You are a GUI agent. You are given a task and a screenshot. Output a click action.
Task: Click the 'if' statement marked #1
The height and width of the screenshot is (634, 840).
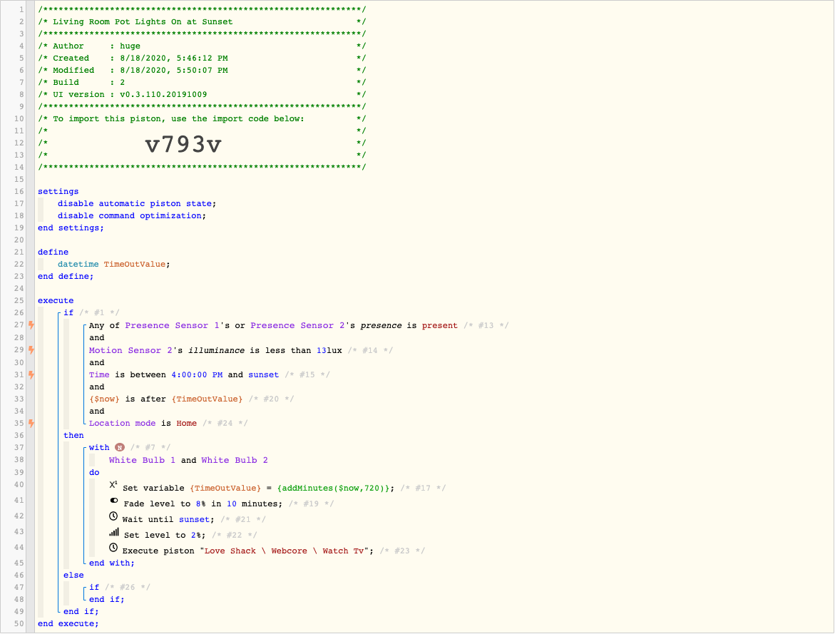(x=68, y=312)
